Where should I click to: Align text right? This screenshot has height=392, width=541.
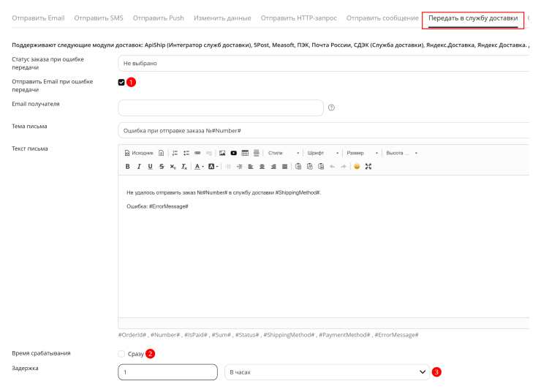[x=273, y=166]
